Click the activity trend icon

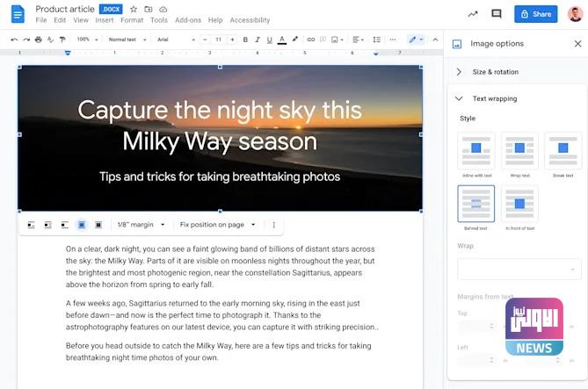coord(473,14)
